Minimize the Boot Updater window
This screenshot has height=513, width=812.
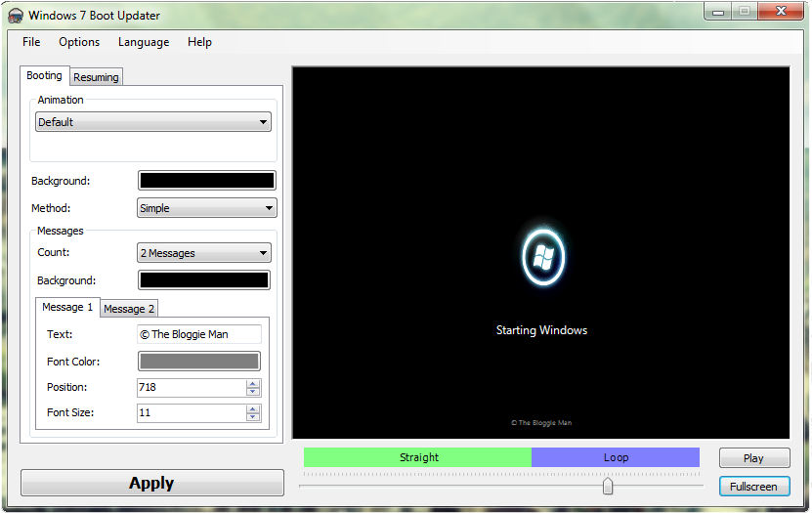[x=718, y=12]
